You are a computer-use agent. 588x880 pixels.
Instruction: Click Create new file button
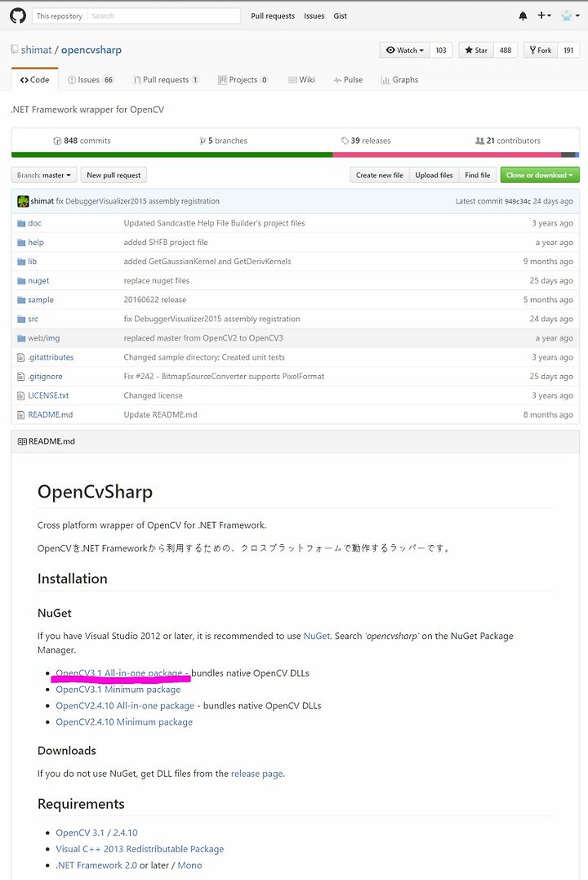[x=379, y=175]
